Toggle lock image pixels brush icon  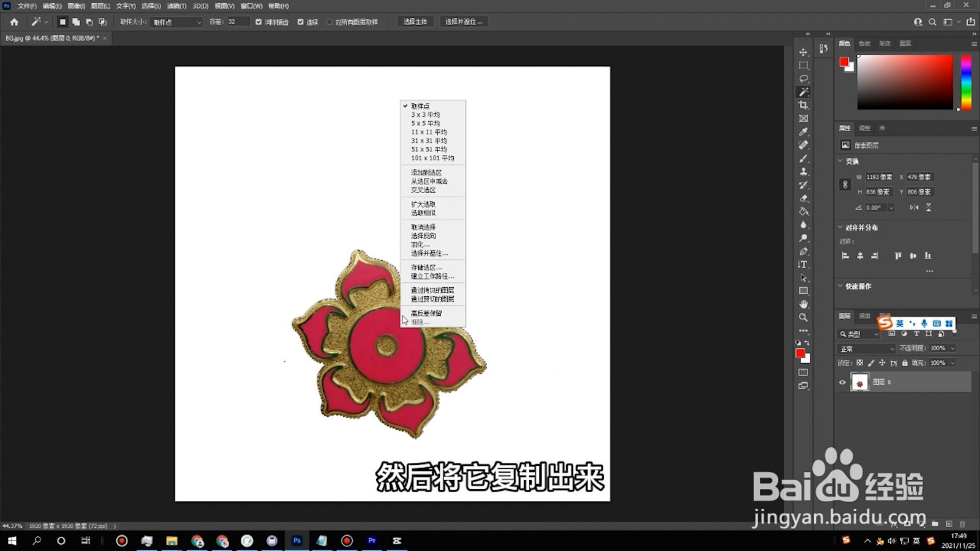871,363
